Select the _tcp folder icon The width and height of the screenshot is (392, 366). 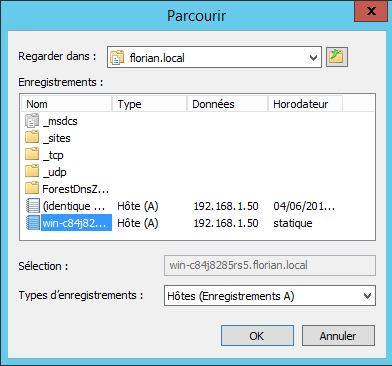pyautogui.click(x=32, y=155)
